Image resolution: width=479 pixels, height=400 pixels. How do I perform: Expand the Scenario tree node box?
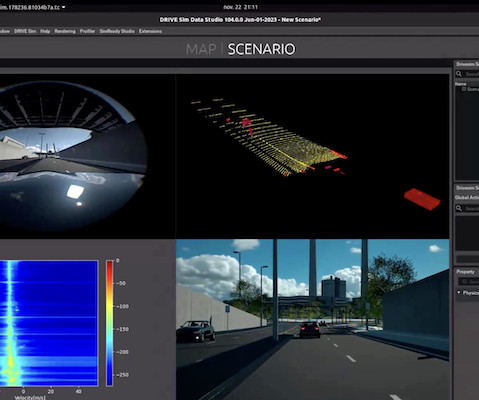click(464, 89)
